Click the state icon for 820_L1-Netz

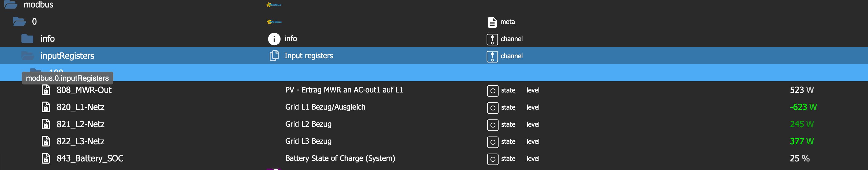tap(492, 108)
